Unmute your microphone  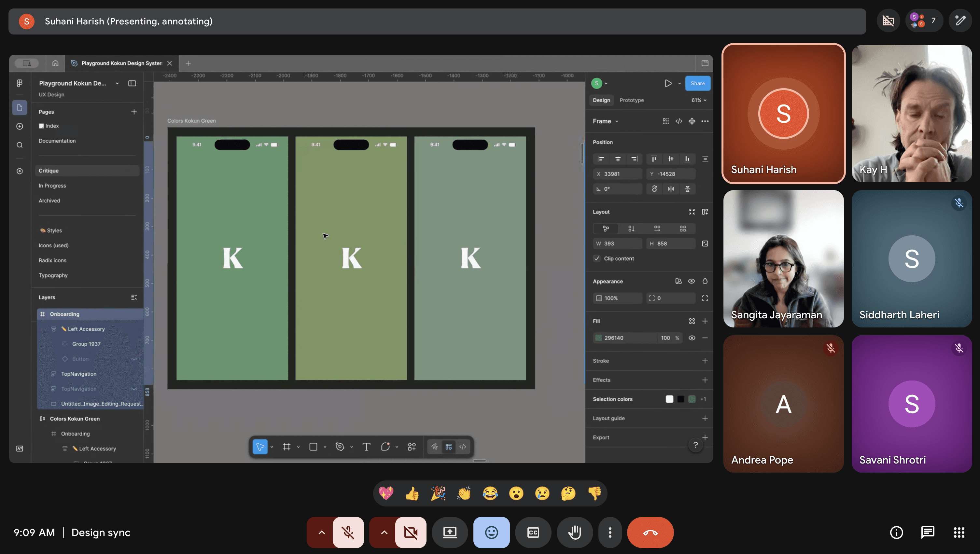[348, 532]
